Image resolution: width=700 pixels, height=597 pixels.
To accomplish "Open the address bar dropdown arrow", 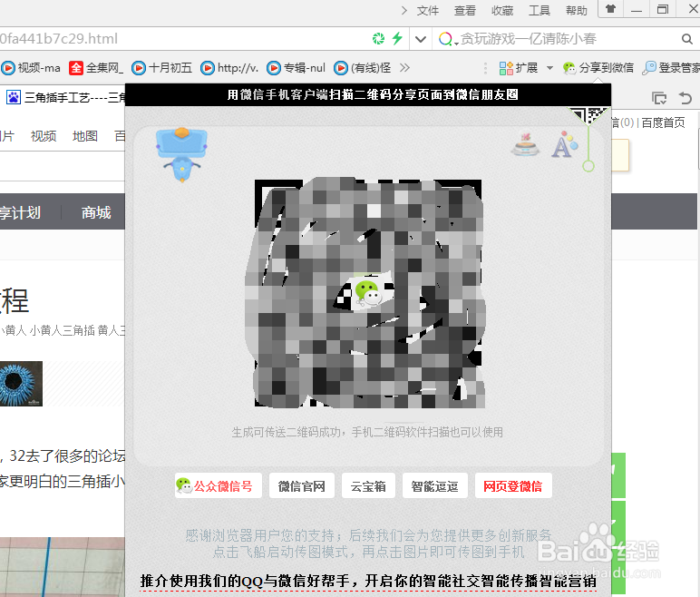I will pos(420,39).
